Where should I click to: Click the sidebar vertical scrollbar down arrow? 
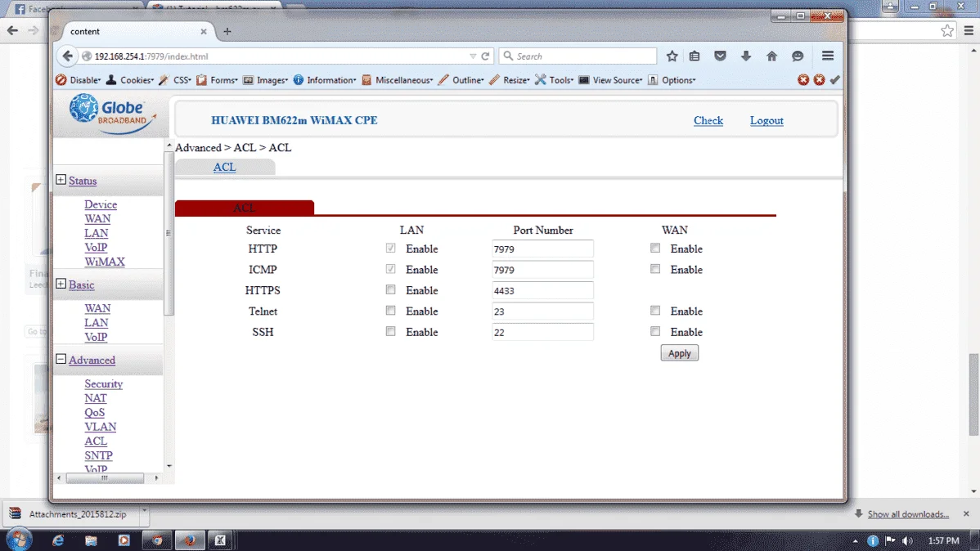point(169,466)
